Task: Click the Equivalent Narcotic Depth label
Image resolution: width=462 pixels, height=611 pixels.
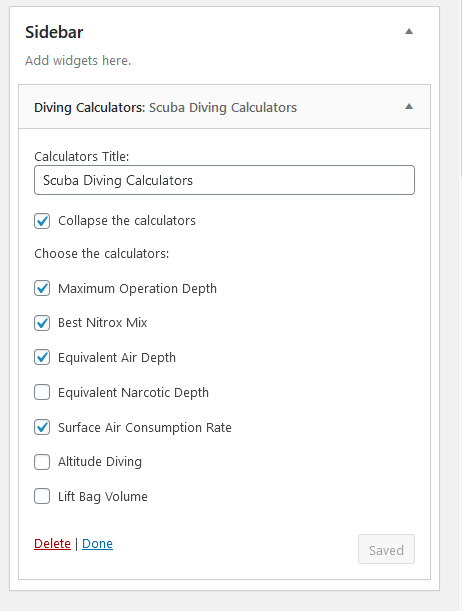Action: [x=133, y=392]
